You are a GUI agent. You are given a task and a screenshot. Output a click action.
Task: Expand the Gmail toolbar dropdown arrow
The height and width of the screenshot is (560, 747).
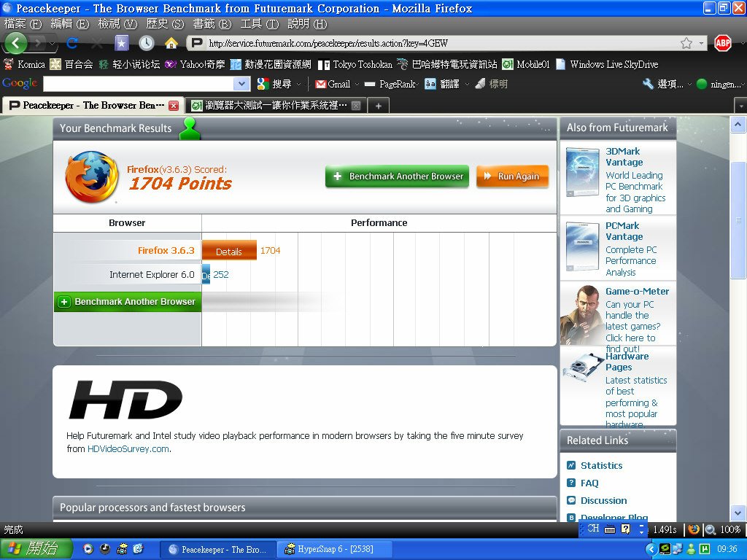357,85
